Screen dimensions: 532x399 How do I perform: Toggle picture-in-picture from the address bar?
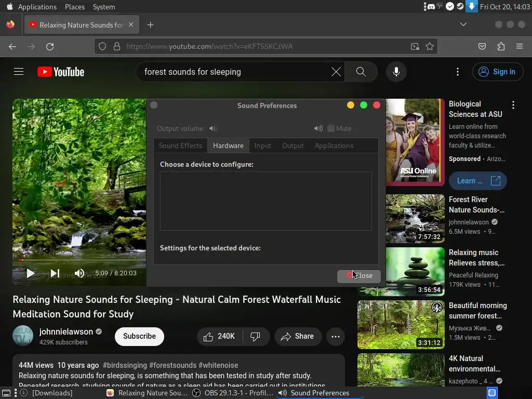pos(415,46)
